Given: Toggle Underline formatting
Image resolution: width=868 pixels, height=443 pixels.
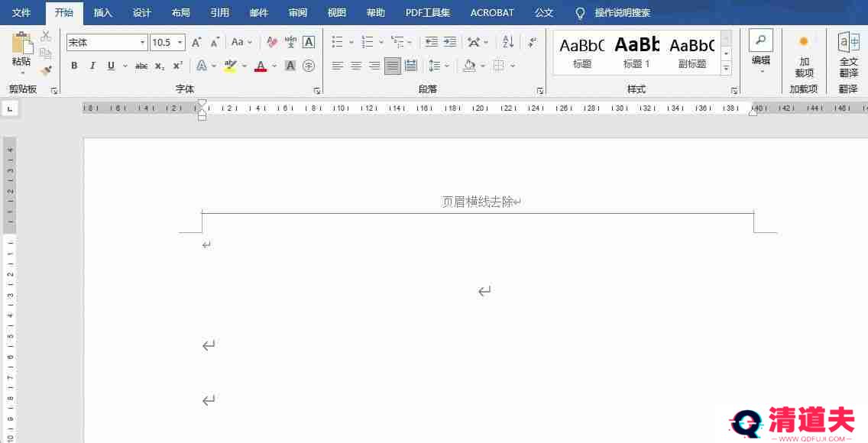Looking at the screenshot, I should tap(112, 66).
